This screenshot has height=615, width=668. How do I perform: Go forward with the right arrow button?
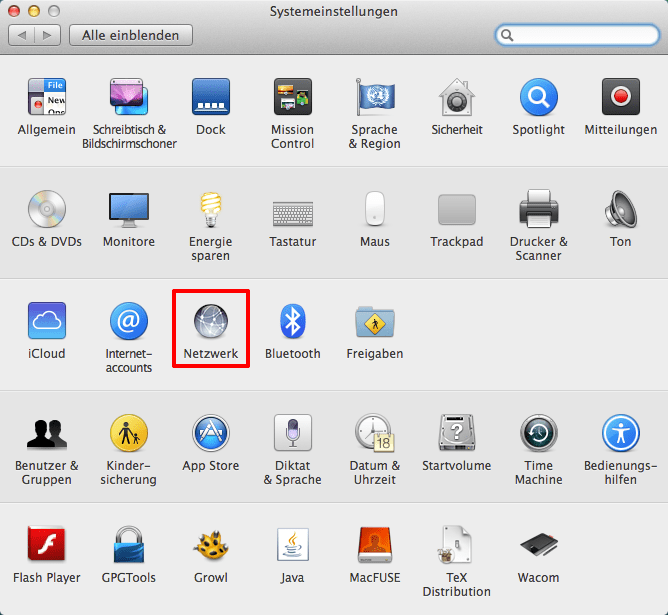[x=48, y=35]
